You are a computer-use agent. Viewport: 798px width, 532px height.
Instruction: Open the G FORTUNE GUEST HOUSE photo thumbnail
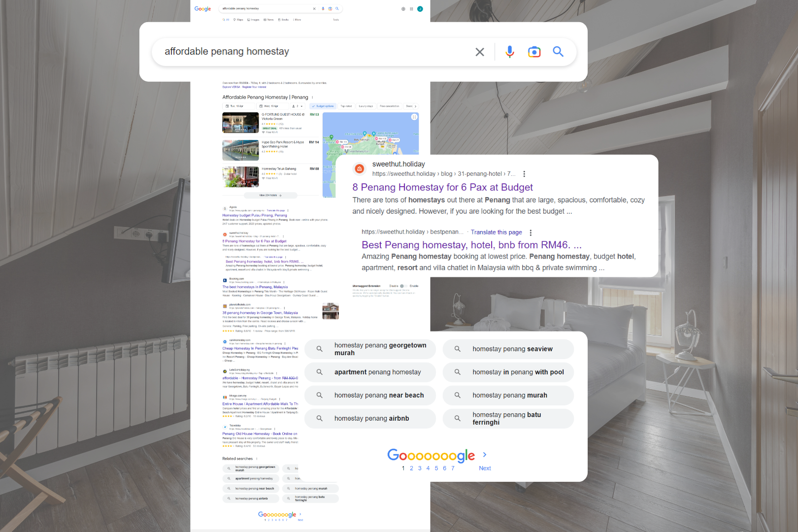tap(240, 123)
